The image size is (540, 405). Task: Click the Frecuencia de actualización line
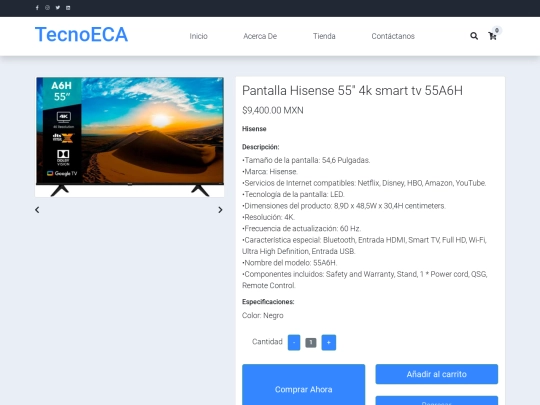302,229
